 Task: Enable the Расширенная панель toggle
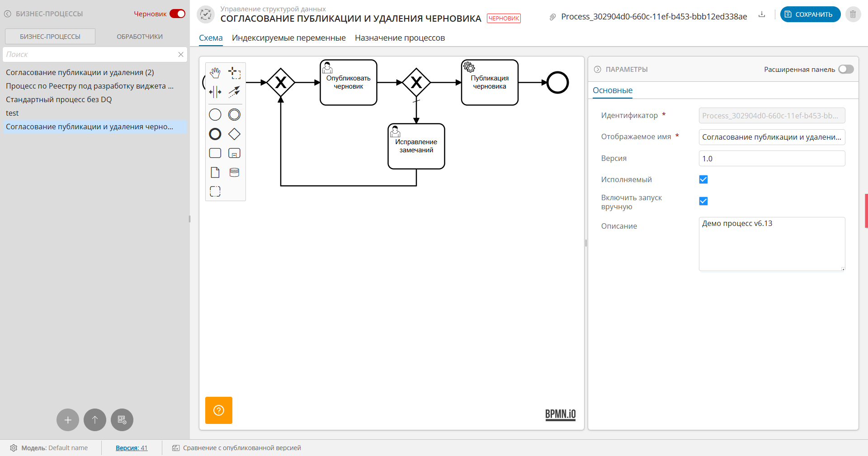point(845,69)
